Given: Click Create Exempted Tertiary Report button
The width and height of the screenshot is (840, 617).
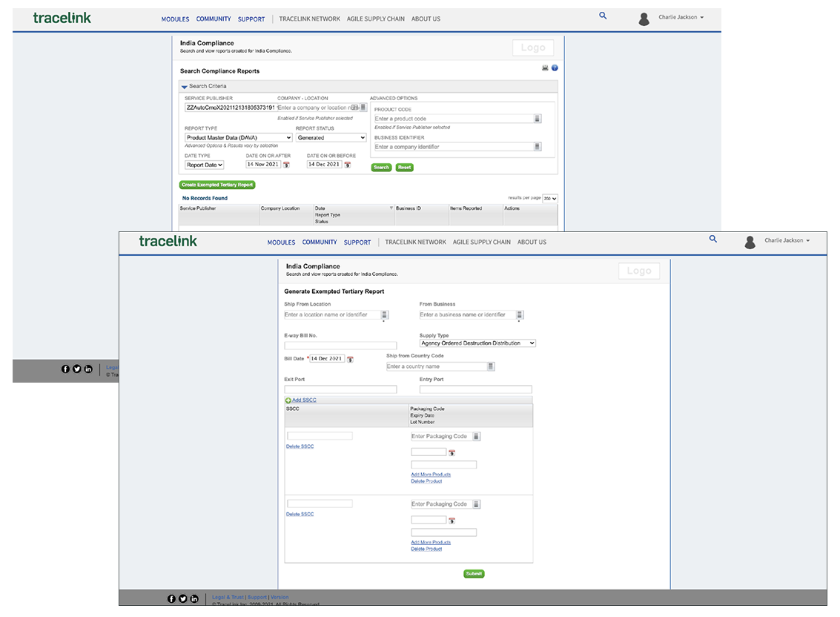Looking at the screenshot, I should coord(217,185).
